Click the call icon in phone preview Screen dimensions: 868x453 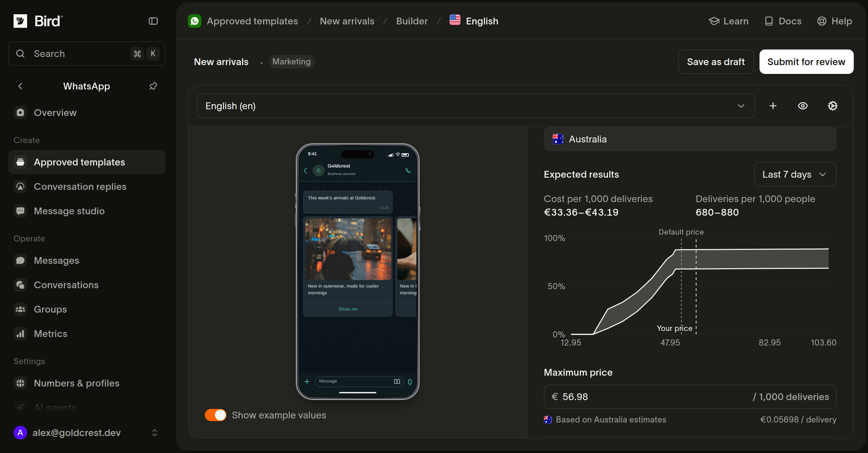408,171
